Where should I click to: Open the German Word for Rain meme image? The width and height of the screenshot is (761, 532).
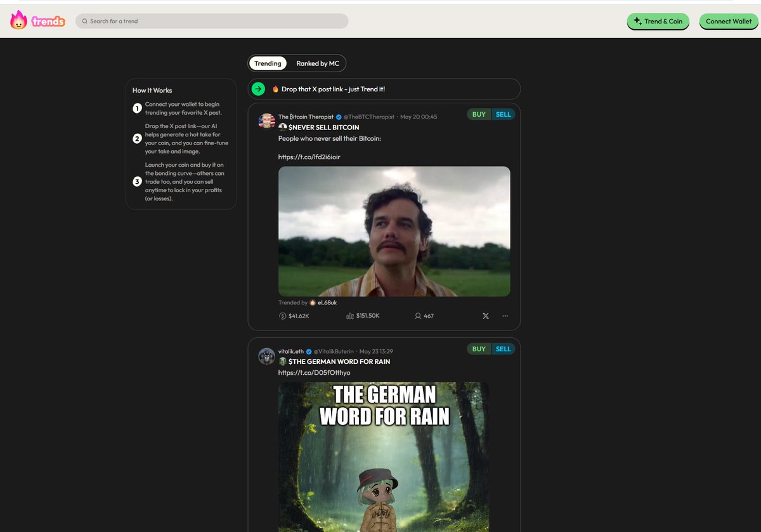(x=384, y=457)
